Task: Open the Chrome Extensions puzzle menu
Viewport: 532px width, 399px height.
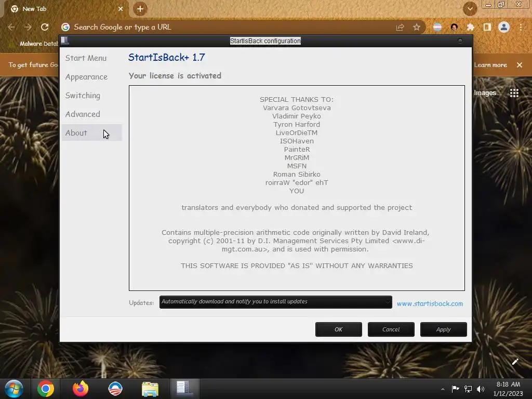Action: 470,27
